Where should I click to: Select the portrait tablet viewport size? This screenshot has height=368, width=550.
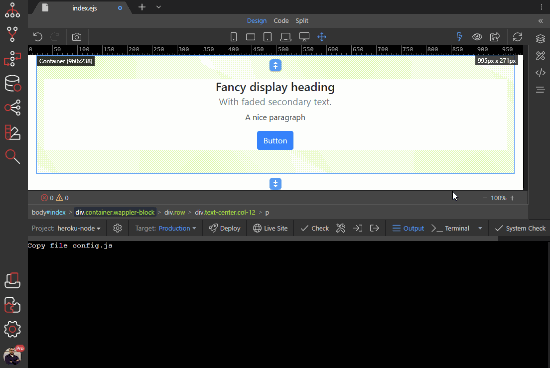[267, 37]
